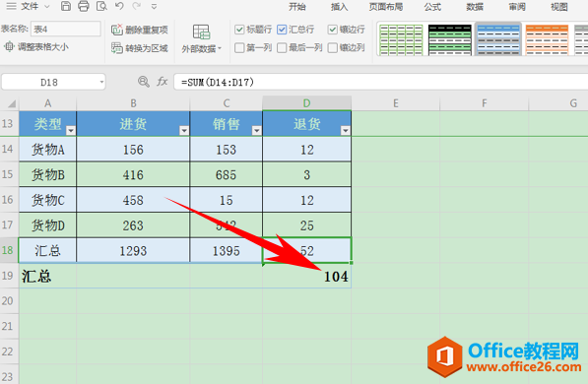Viewport: 588px width, 384px height.
Task: Open 外部数据 external data dropdown
Action: pos(201,39)
